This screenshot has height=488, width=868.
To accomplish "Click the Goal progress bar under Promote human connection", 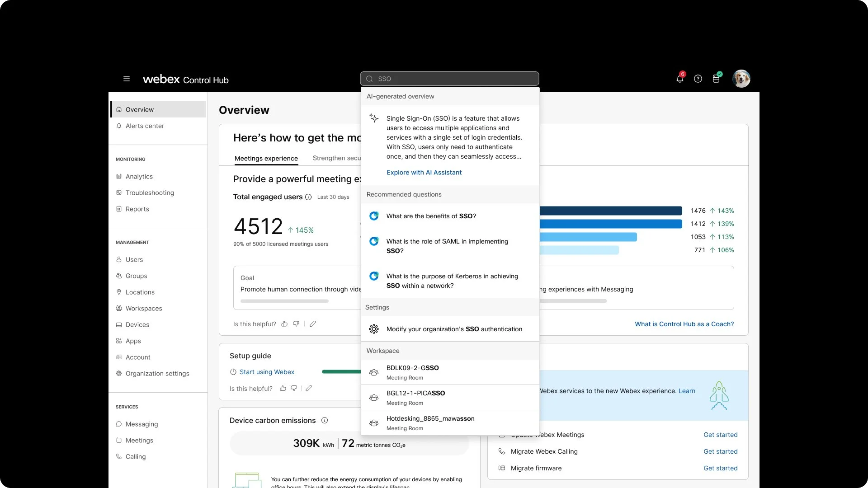I will [x=284, y=301].
